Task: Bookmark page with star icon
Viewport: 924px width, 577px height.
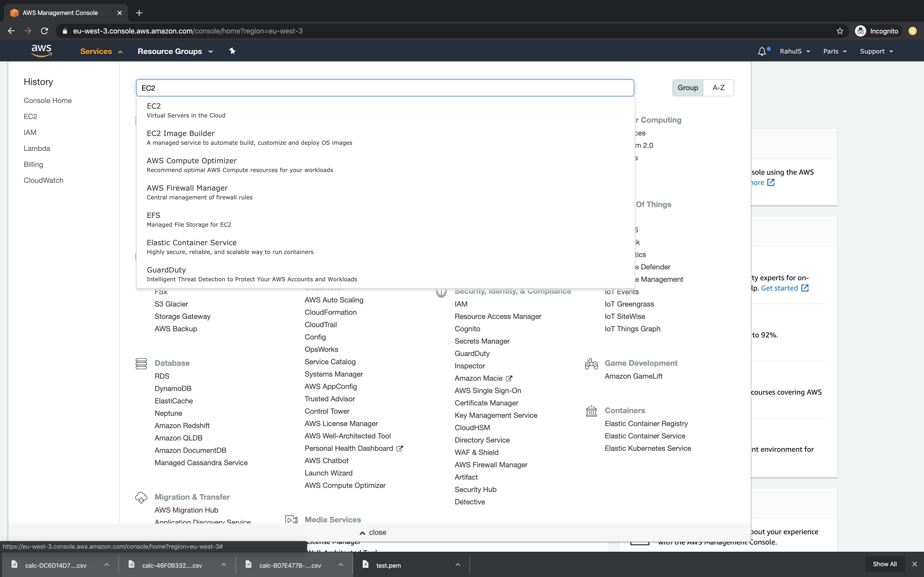Action: point(840,31)
